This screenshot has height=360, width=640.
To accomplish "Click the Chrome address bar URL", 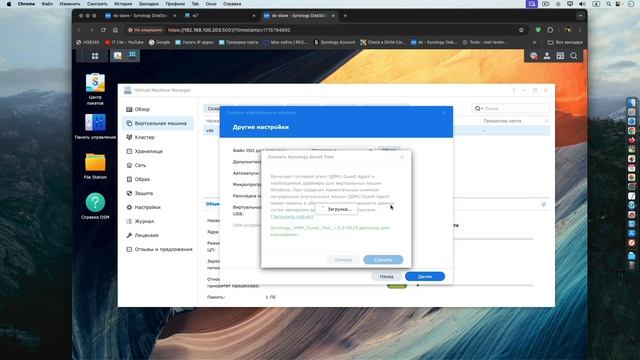I will pyautogui.click(x=229, y=30).
